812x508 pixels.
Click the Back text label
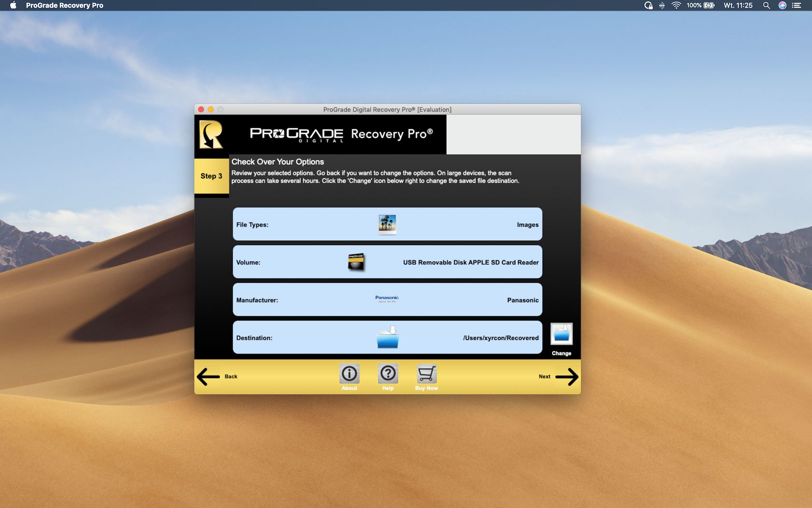point(231,376)
